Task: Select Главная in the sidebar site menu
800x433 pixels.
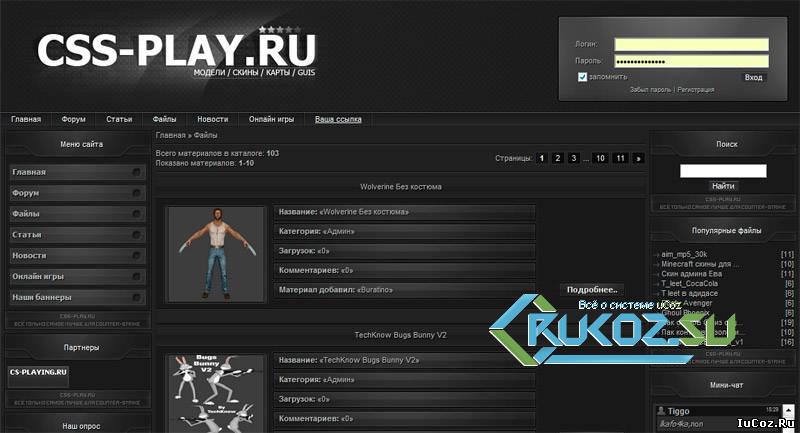Action: pos(77,172)
